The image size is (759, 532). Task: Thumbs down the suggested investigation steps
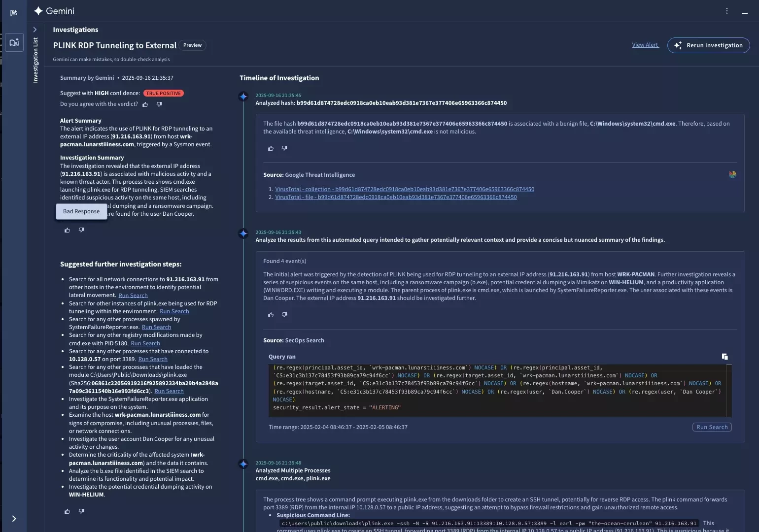pos(81,511)
